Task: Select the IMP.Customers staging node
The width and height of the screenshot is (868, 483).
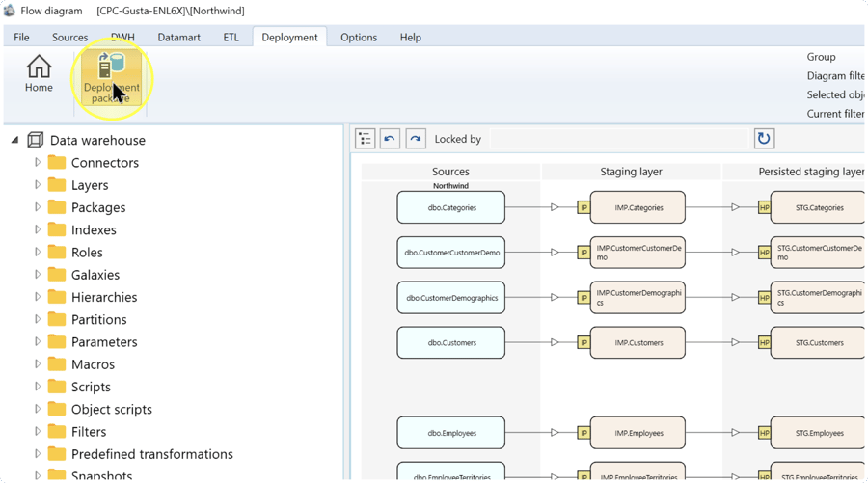Action: tap(637, 342)
